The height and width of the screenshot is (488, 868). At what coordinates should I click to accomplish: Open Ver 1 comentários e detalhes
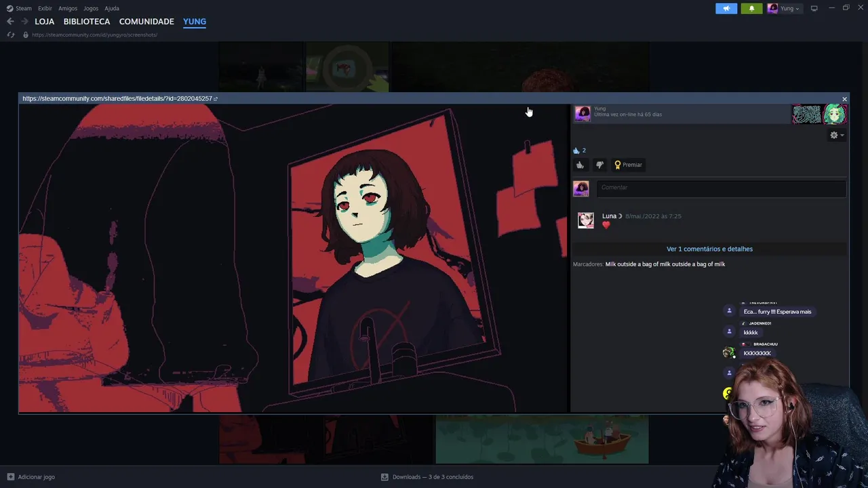(x=709, y=249)
